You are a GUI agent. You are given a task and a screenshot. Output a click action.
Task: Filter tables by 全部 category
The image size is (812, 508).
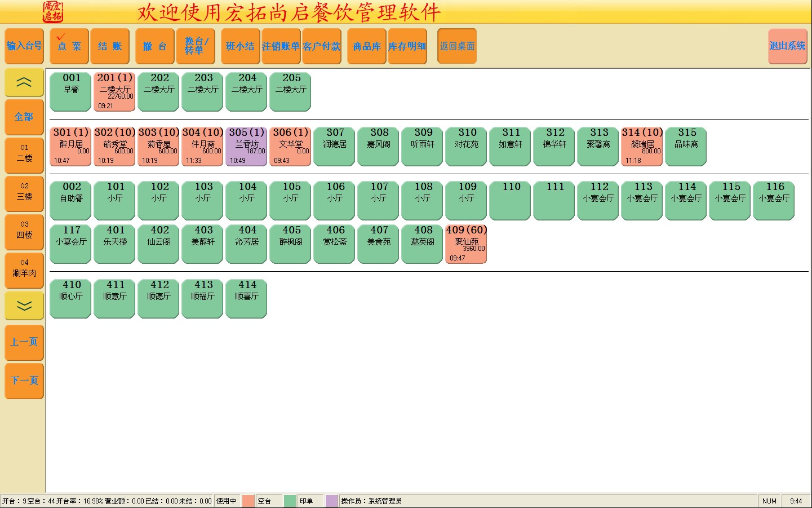pos(24,117)
